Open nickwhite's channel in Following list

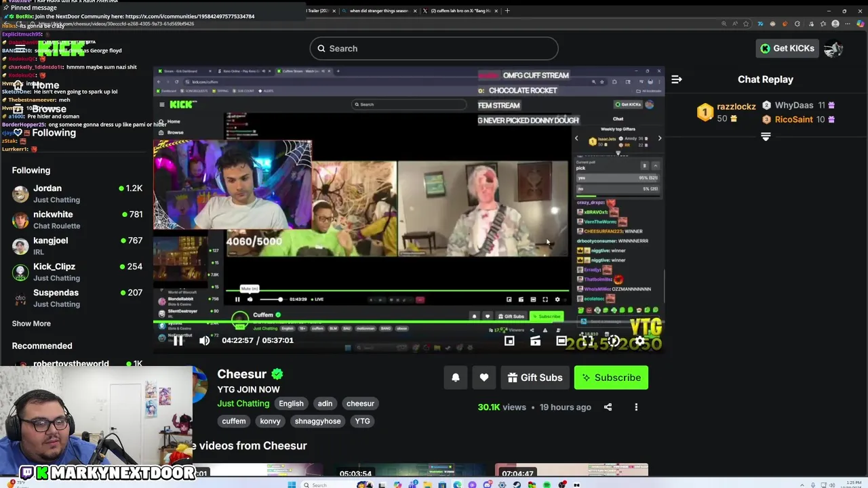point(77,220)
